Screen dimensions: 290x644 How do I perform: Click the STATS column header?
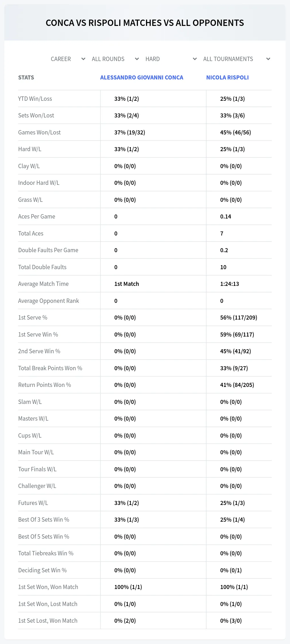tap(26, 77)
